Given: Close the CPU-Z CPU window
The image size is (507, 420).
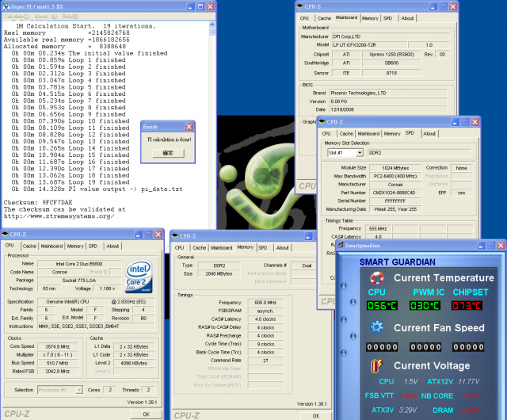Looking at the screenshot, I should click(x=158, y=235).
